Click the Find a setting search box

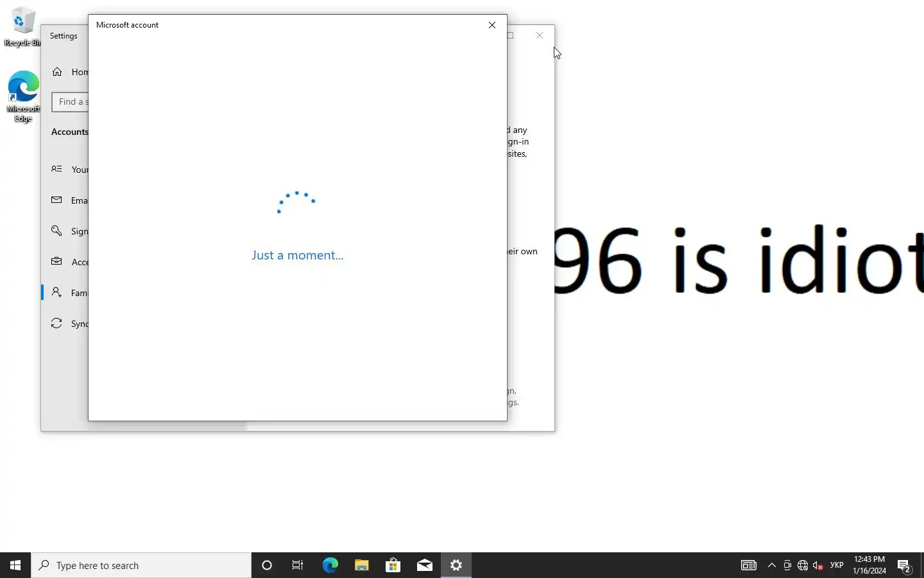(70, 101)
